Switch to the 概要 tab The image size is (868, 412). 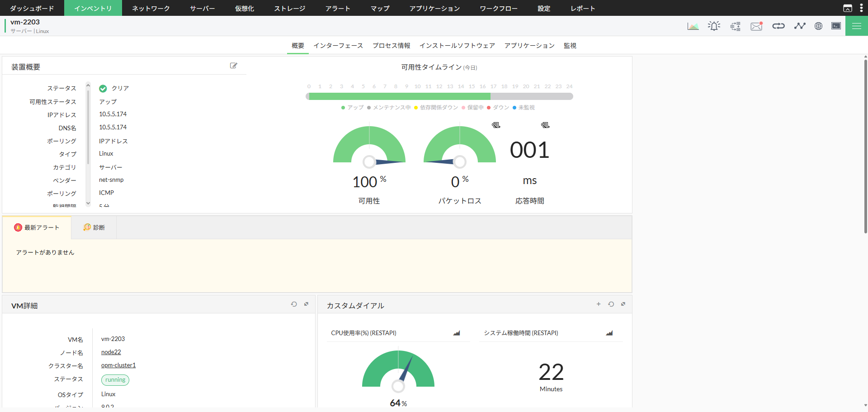298,46
